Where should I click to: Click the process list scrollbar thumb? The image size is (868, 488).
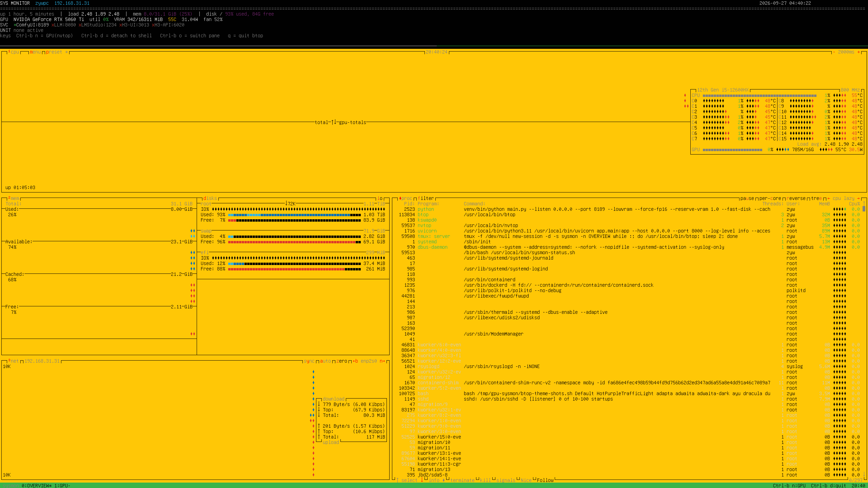click(x=864, y=209)
